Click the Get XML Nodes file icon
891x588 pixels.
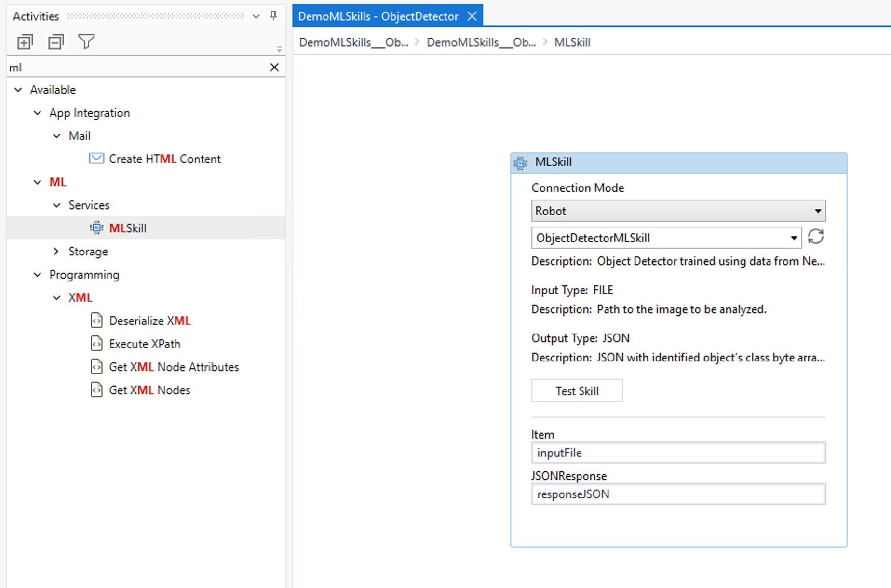click(x=96, y=390)
